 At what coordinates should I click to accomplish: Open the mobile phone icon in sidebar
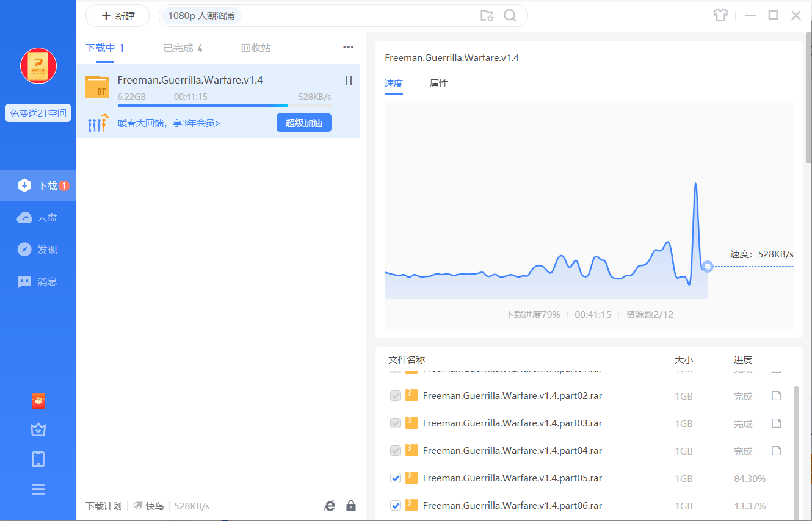coord(38,459)
